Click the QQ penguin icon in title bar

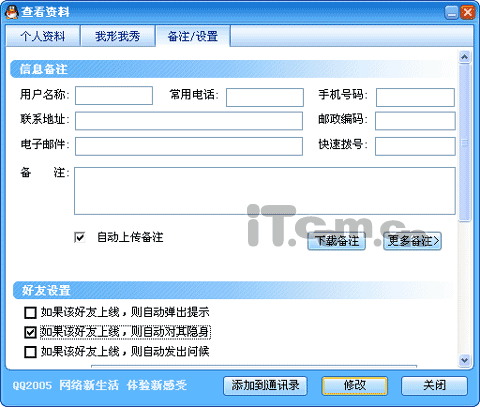tap(12, 12)
